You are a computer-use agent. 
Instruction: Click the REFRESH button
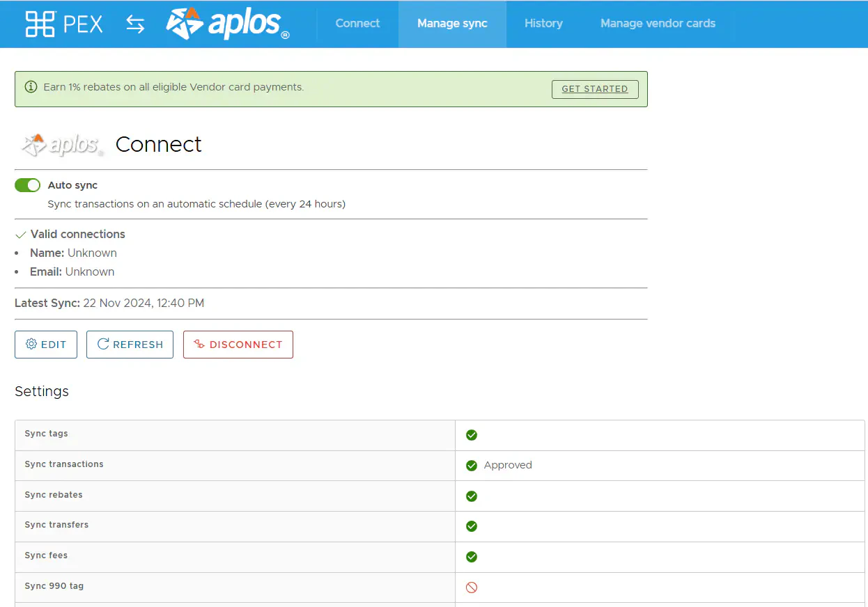tap(130, 345)
